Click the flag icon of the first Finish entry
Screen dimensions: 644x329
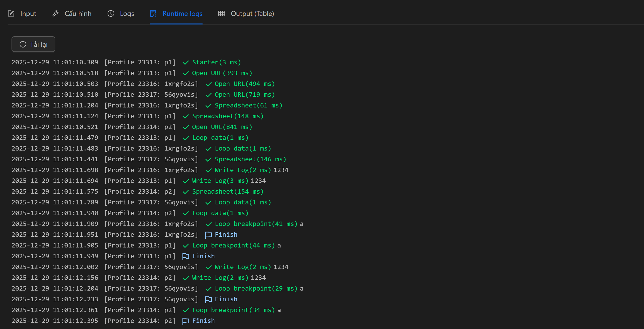(x=208, y=235)
